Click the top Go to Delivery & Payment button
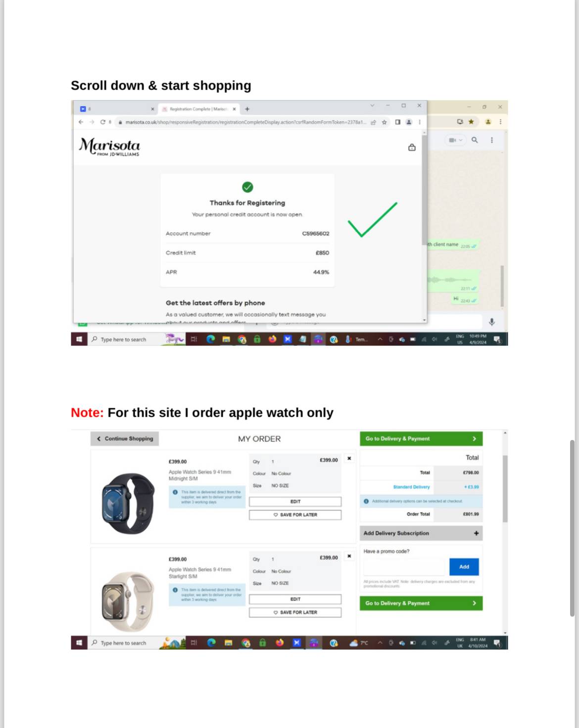This screenshot has width=579, height=728. tap(421, 438)
